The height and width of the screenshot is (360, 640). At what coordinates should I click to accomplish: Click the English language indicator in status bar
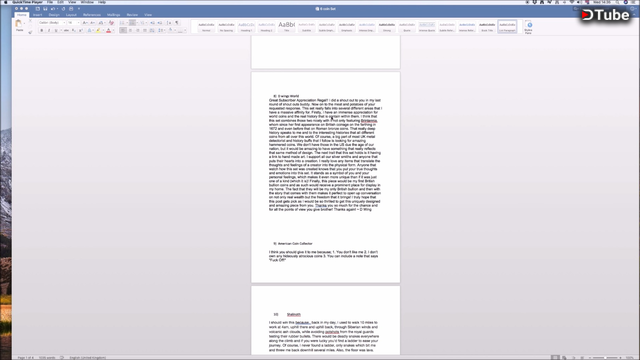[x=87, y=358]
